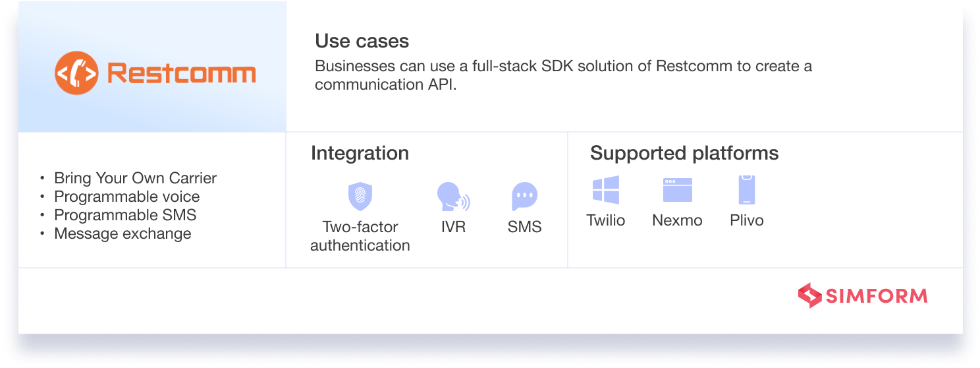Click the SMS chat bubble icon
The image size is (980, 368).
(525, 197)
